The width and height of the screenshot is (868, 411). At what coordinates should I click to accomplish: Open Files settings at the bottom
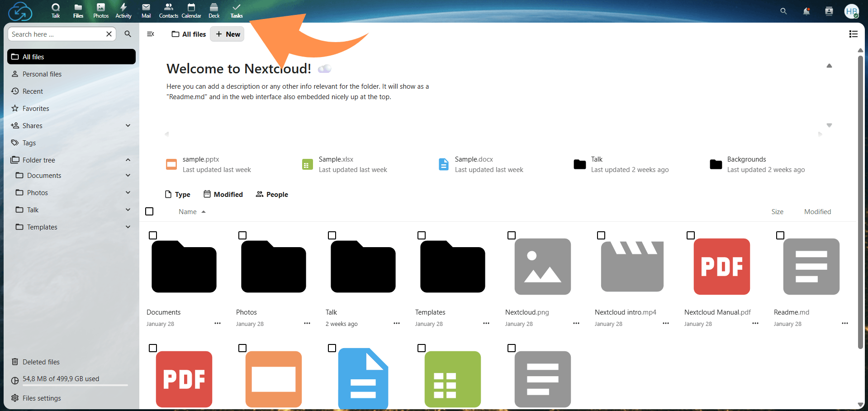pyautogui.click(x=41, y=398)
